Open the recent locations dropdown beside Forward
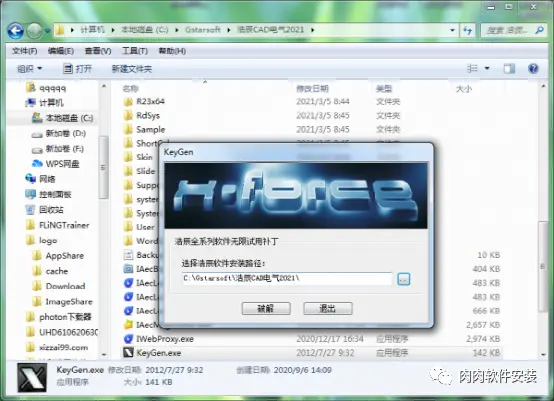The height and width of the screenshot is (401, 554). click(x=48, y=31)
